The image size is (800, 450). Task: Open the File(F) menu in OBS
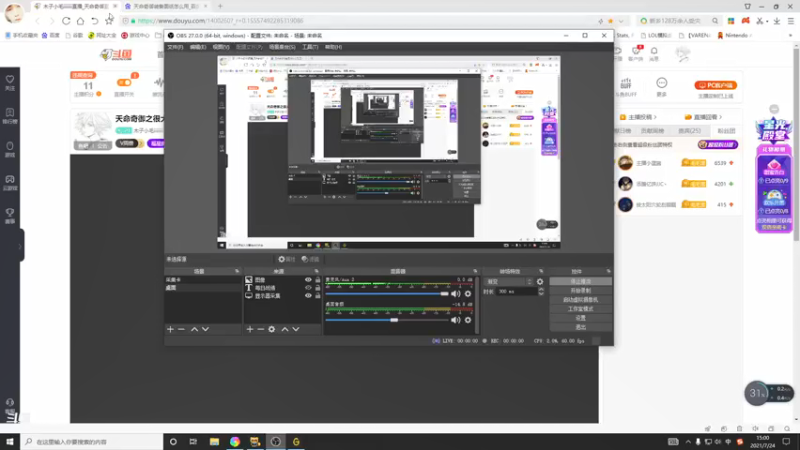(175, 47)
